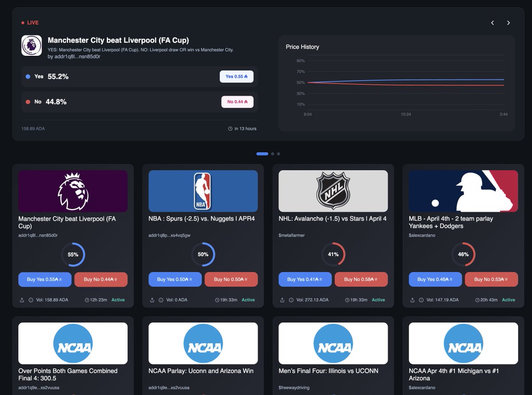Click Premier League logo in live market header

pyautogui.click(x=31, y=46)
